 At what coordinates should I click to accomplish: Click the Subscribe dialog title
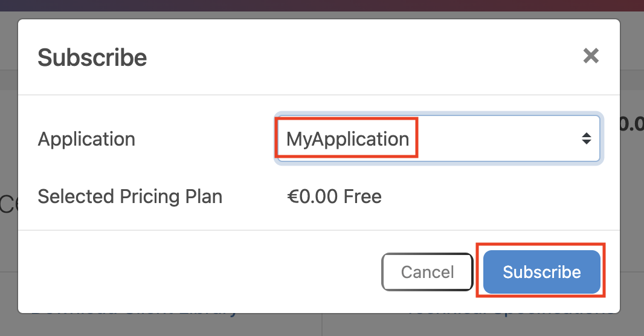pyautogui.click(x=92, y=58)
